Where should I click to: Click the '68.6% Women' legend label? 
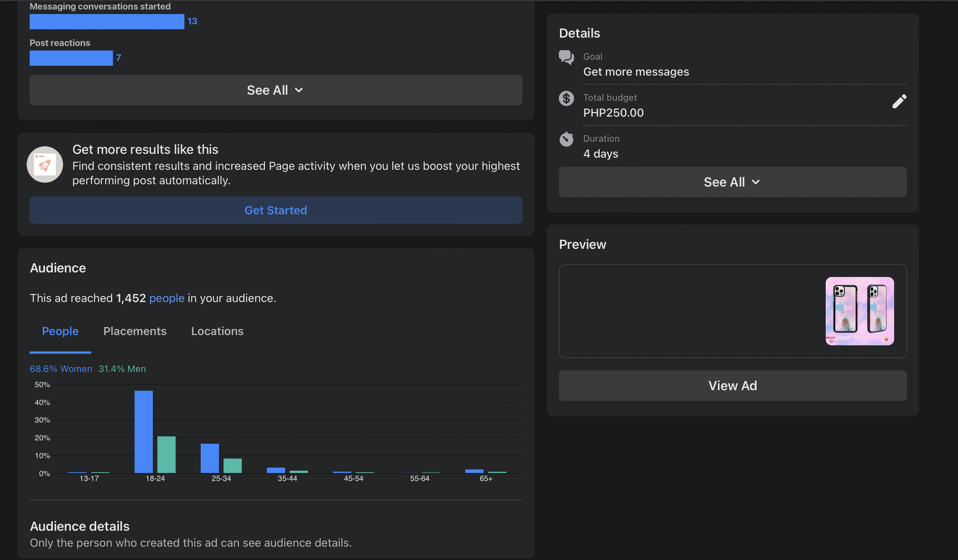tap(61, 369)
